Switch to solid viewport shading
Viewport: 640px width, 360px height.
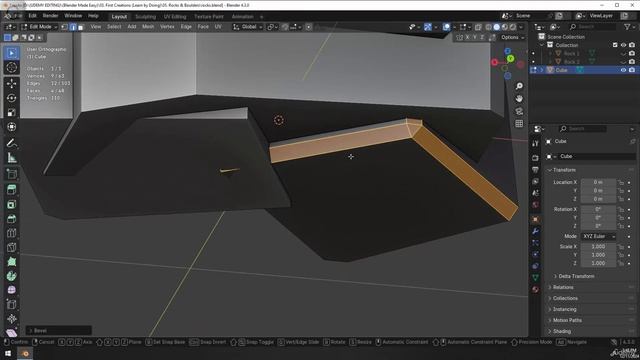pos(496,27)
